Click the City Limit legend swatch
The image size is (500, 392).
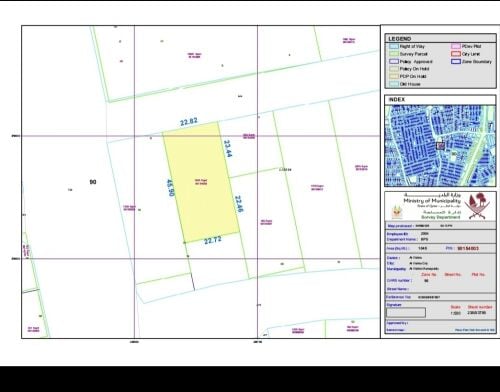pyautogui.click(x=456, y=54)
